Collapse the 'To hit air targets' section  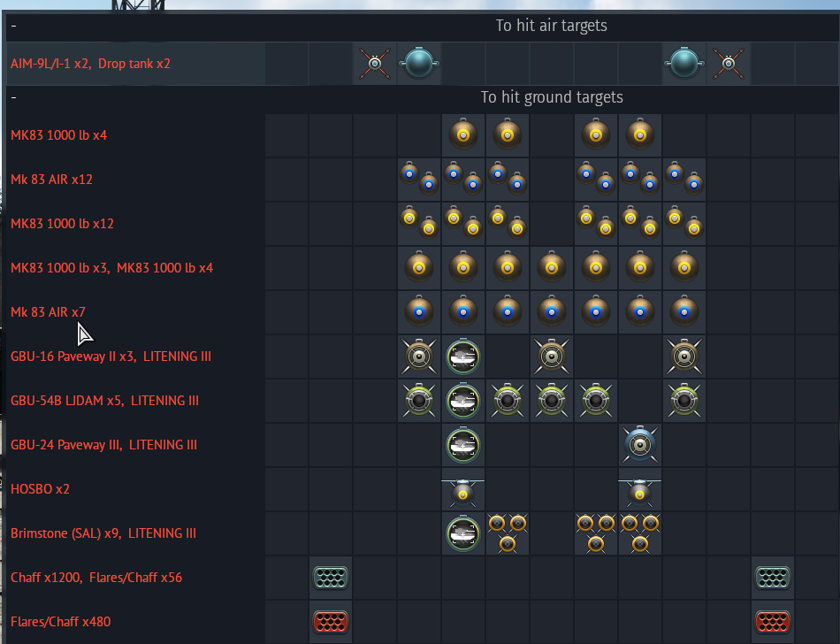[x=14, y=27]
